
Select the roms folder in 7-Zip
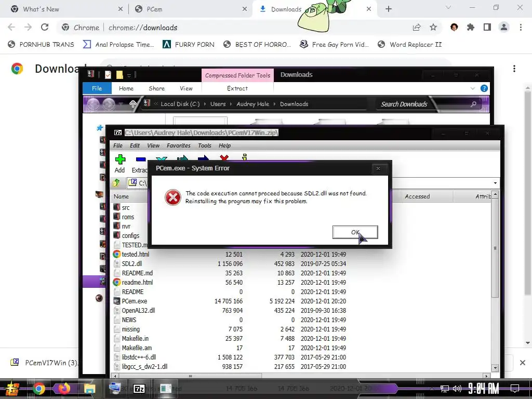pyautogui.click(x=128, y=217)
